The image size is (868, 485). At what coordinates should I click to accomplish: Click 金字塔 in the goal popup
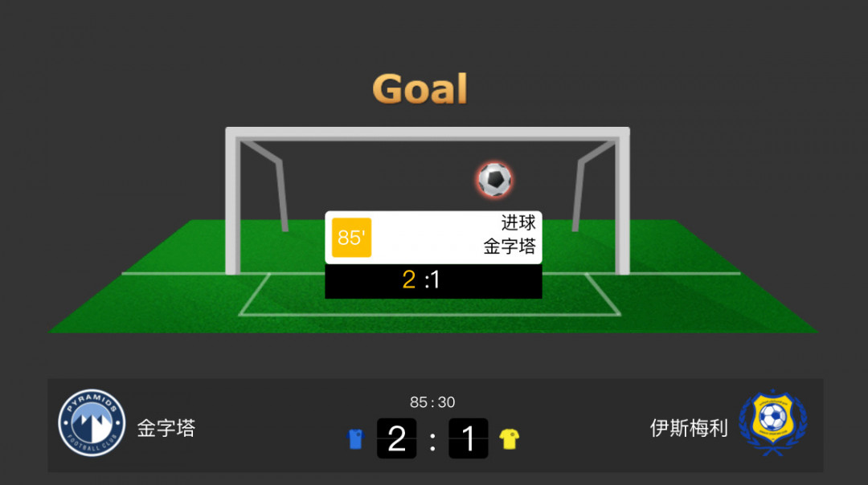pyautogui.click(x=510, y=246)
